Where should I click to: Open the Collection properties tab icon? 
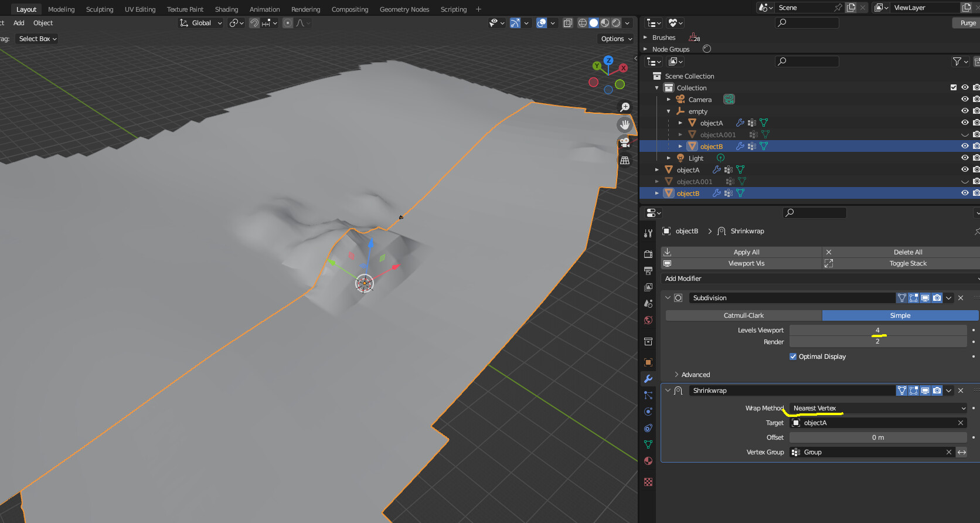648,341
